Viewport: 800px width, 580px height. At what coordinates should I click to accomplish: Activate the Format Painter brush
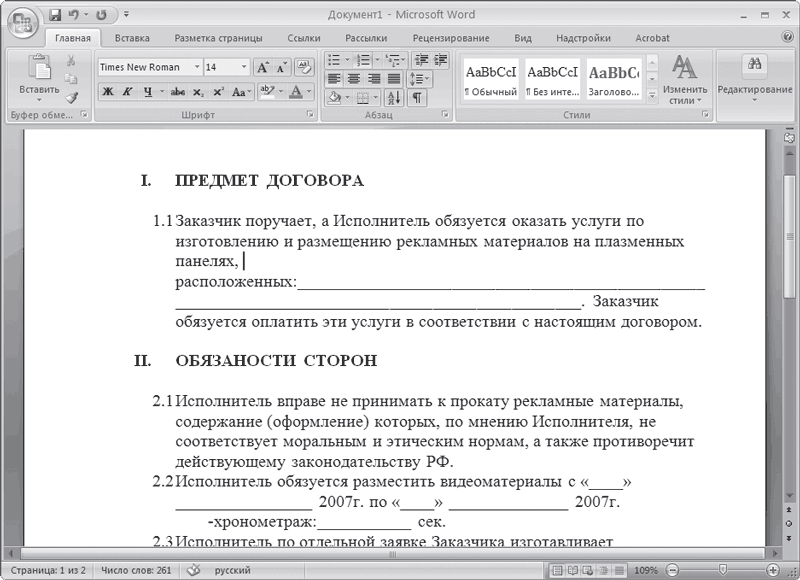coord(71,97)
